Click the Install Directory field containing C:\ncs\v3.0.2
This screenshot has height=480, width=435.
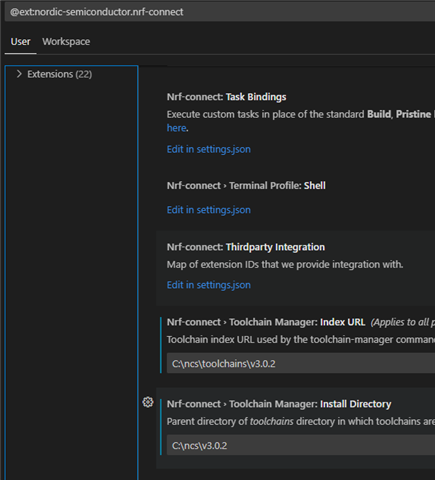click(301, 445)
